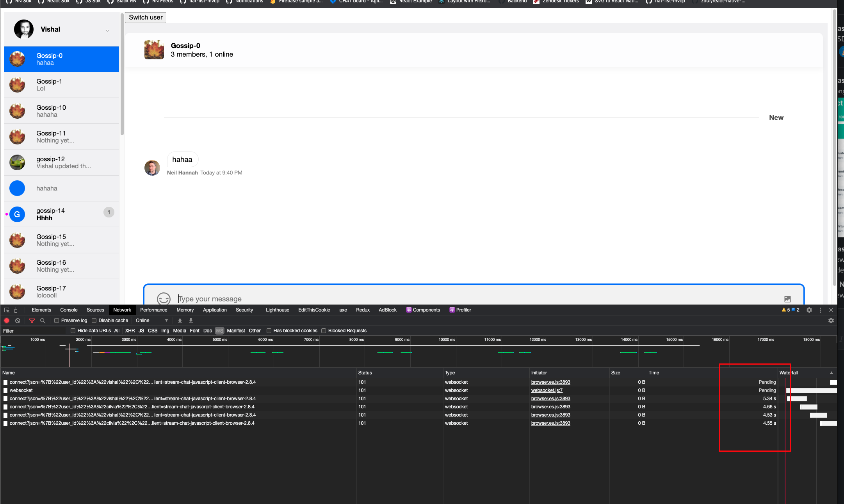The width and height of the screenshot is (844, 504).
Task: Check Hide data URLs option
Action: tap(73, 331)
